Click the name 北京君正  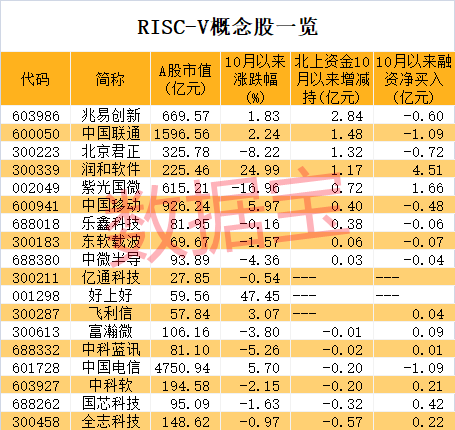click(x=111, y=151)
